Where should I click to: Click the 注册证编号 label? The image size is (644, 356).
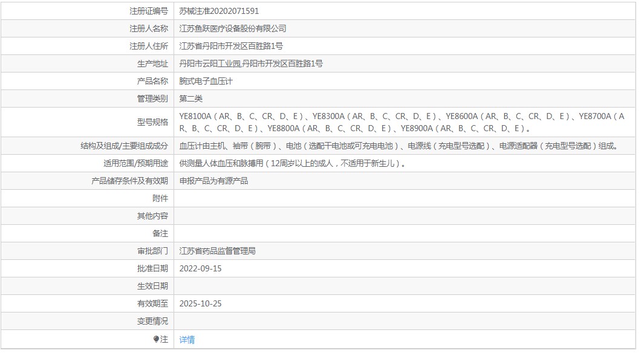pos(149,11)
